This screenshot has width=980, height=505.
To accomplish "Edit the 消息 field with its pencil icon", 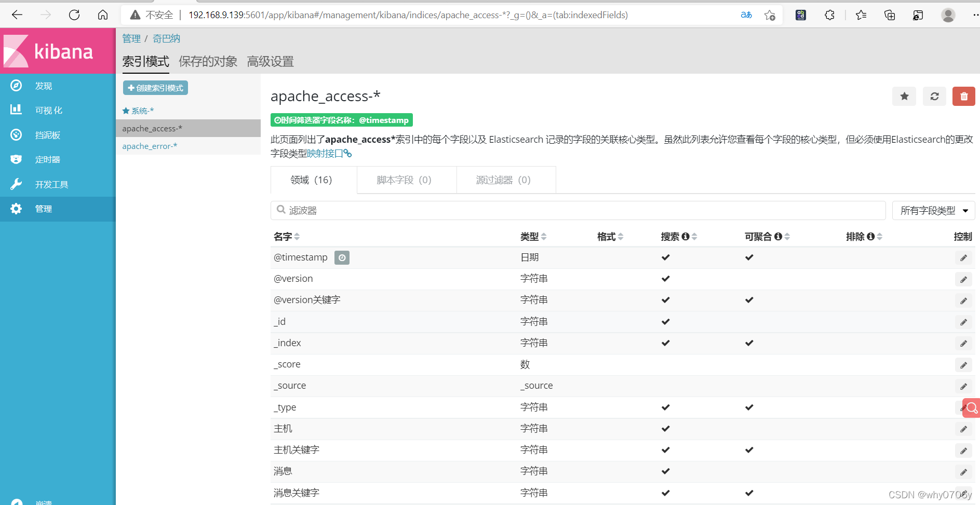I will point(963,472).
